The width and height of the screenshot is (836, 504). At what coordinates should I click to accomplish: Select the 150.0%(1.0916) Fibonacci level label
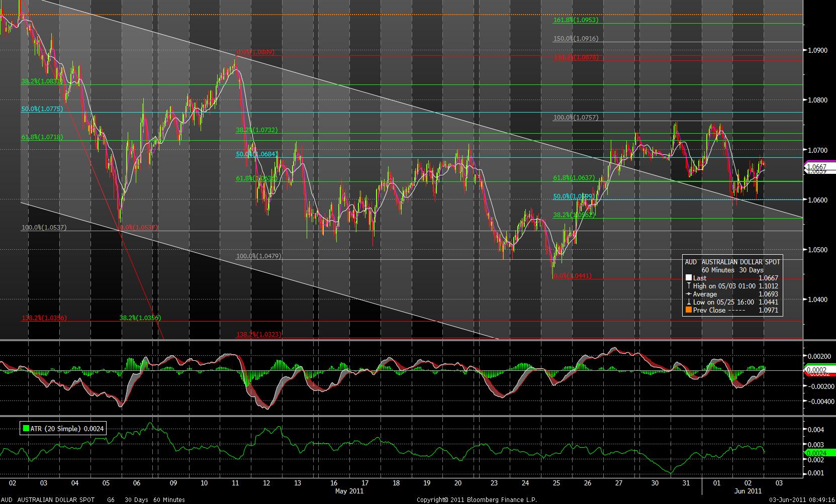pos(576,39)
